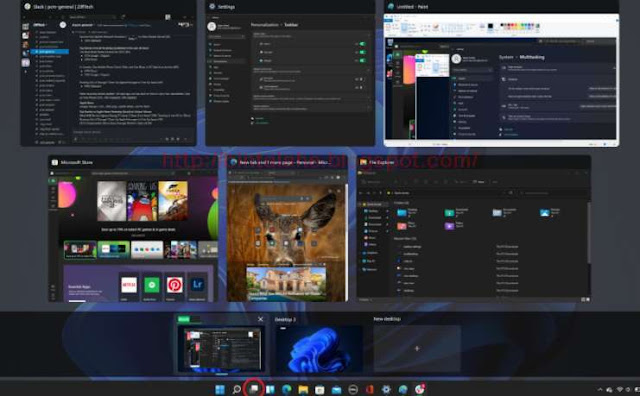
Task: Show hidden system tray icons chevron
Action: coord(600,389)
